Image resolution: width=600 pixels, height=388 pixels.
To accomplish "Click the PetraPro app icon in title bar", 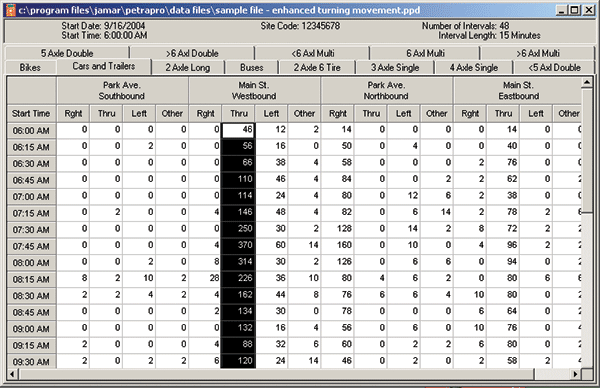I will pyautogui.click(x=10, y=10).
